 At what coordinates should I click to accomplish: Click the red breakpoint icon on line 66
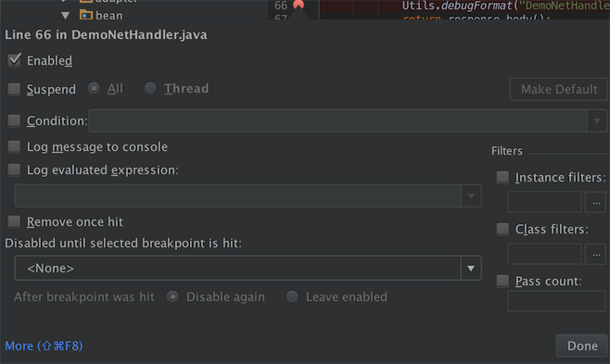[x=299, y=5]
